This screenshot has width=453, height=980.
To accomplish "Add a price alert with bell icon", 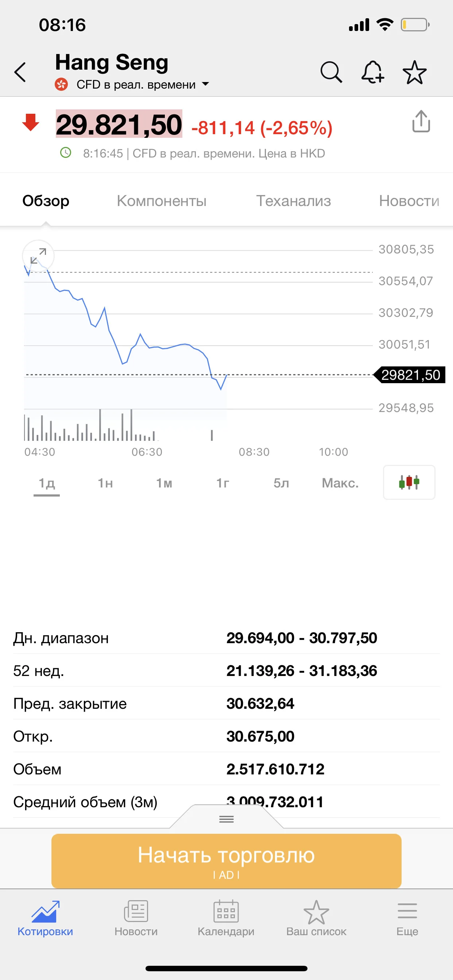I will pyautogui.click(x=372, y=72).
